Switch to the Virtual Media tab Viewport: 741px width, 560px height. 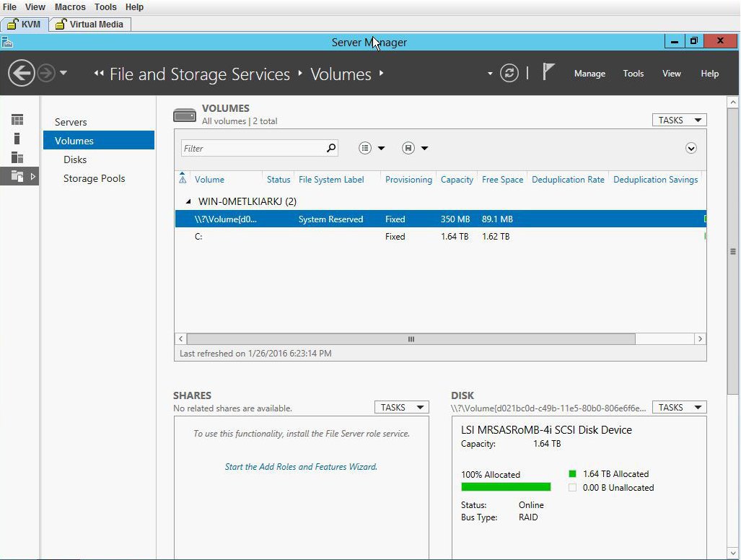[89, 24]
